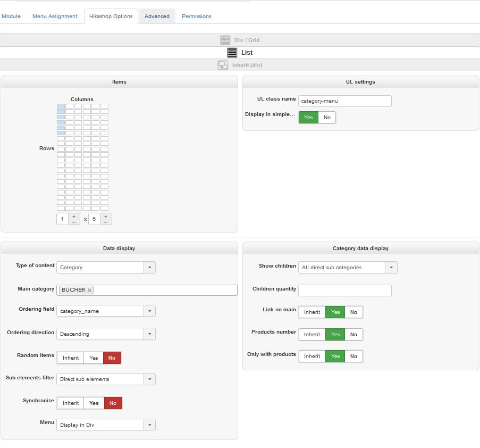Open the Sub elements filter dropdown
480x448 pixels.
[106, 379]
